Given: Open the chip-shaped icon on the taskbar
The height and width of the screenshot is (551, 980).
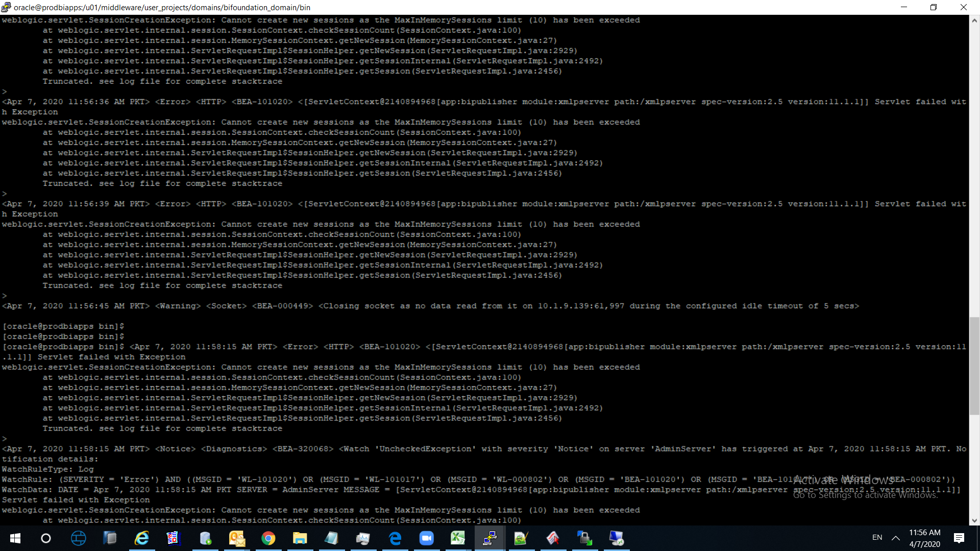Looking at the screenshot, I should [110, 538].
